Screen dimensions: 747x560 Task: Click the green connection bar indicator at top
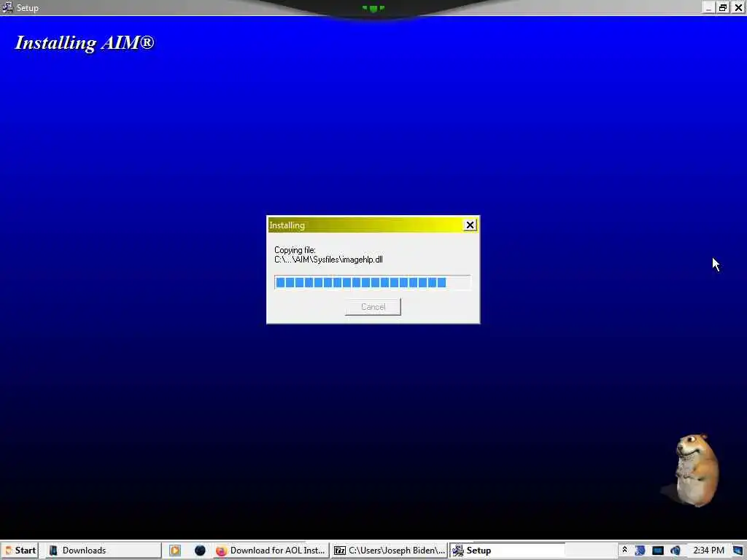click(373, 8)
